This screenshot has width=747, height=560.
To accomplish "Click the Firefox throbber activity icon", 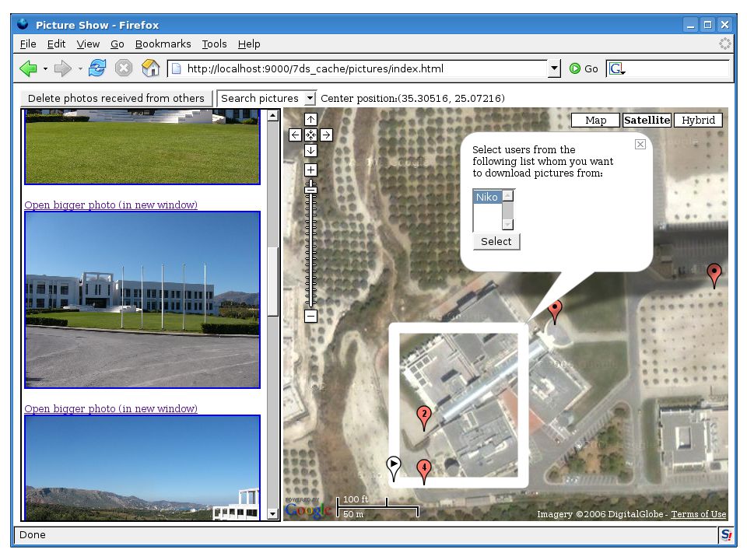I will [724, 44].
